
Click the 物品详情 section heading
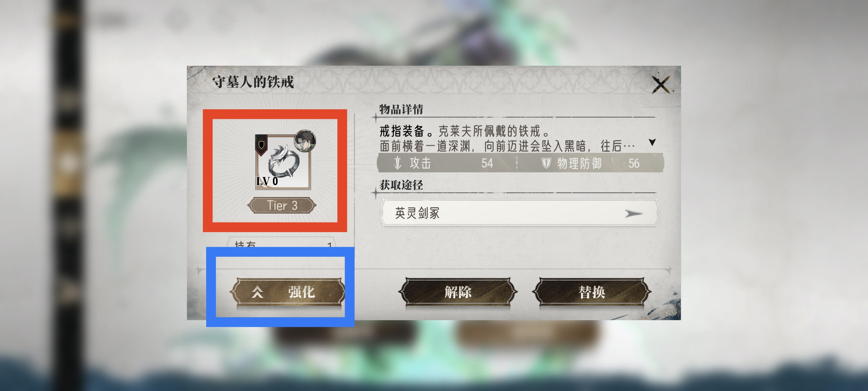click(401, 109)
